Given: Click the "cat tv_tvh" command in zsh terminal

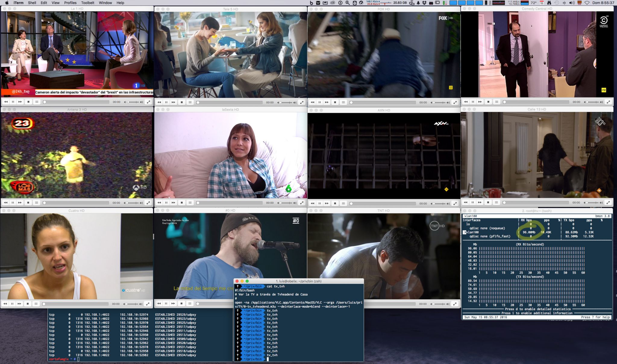Looking at the screenshot, I should [276, 286].
